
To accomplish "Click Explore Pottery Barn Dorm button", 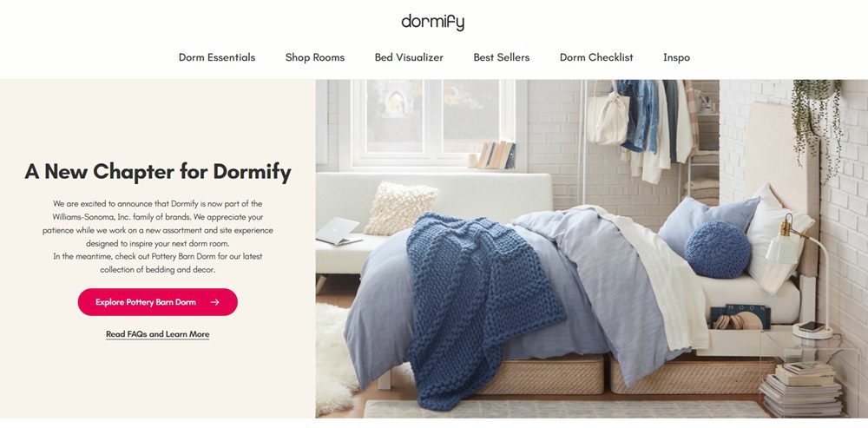I will click(x=158, y=302).
